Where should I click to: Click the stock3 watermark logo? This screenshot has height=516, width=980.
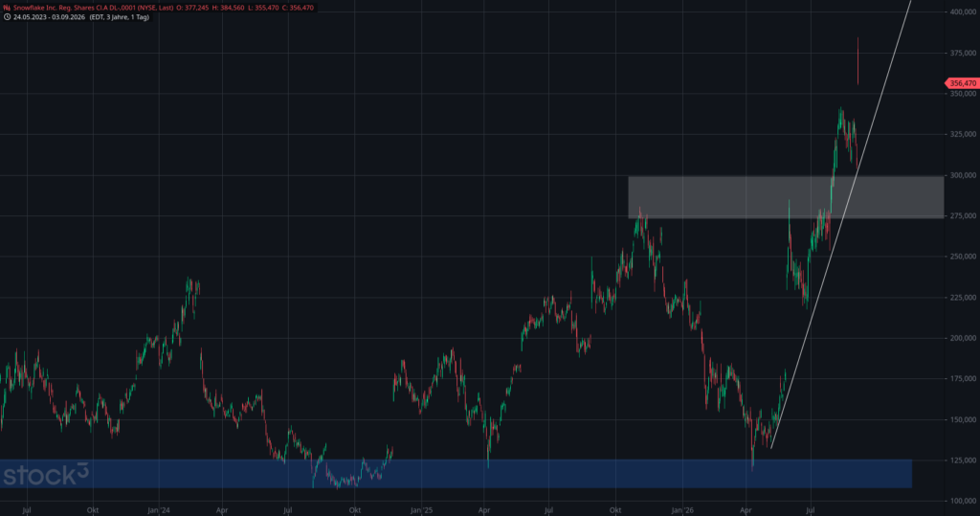[46, 475]
